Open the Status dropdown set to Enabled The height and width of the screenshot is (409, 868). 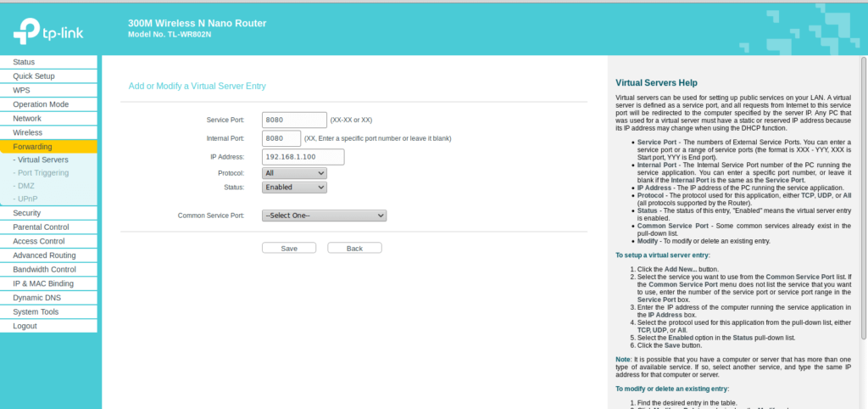(x=294, y=187)
